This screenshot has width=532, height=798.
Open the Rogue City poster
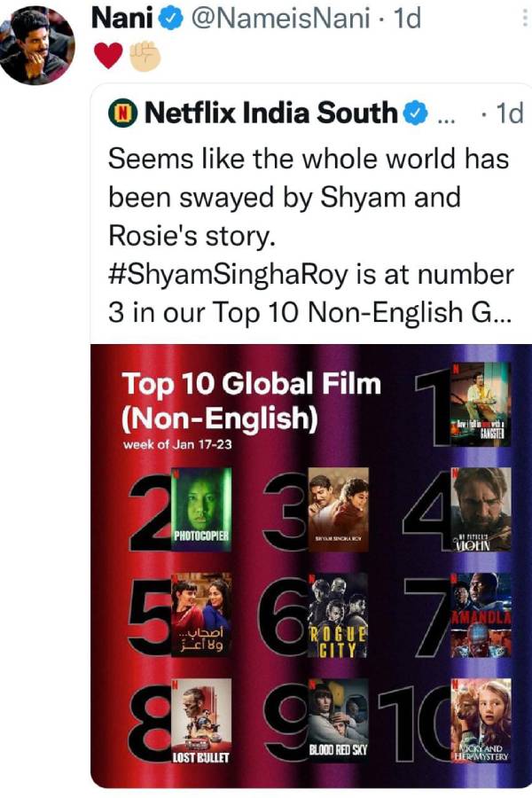[x=339, y=614]
